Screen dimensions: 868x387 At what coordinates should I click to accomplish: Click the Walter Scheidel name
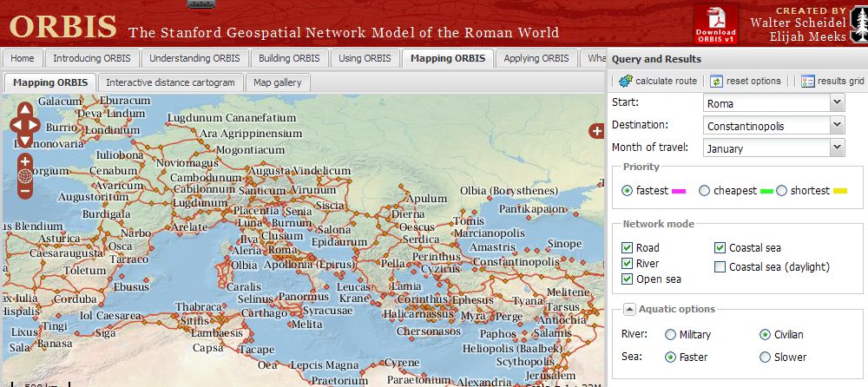point(799,23)
